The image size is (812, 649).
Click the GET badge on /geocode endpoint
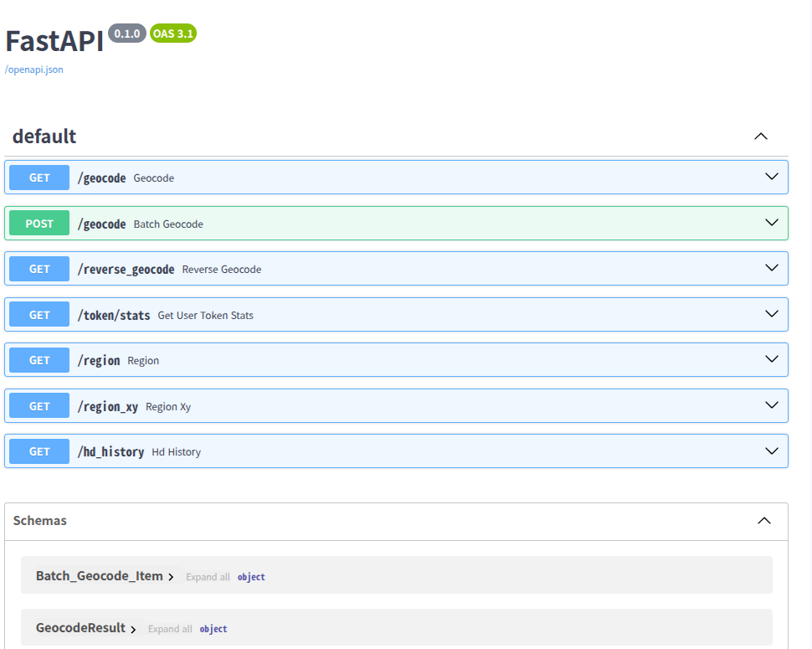[x=39, y=178]
